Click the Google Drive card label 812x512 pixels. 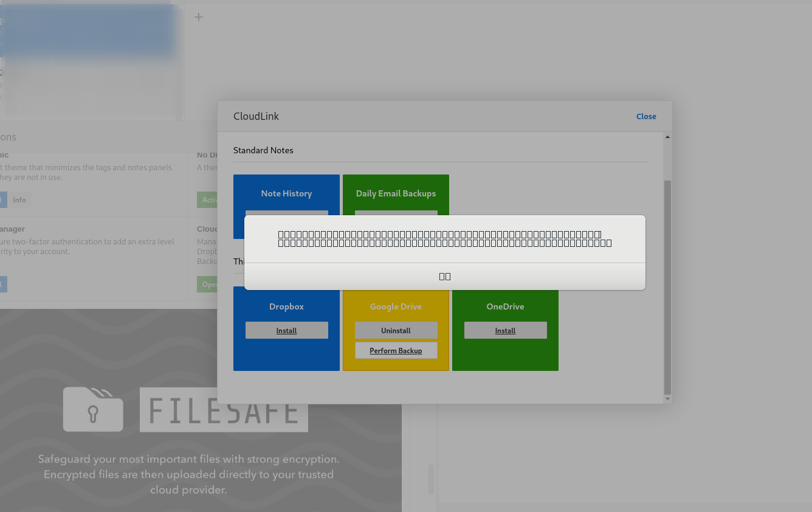tap(396, 306)
